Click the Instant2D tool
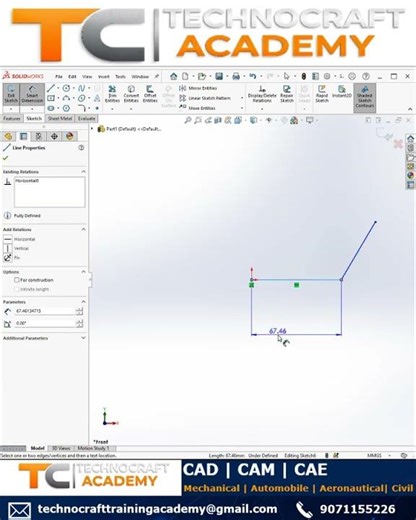The height and width of the screenshot is (520, 416). click(342, 91)
